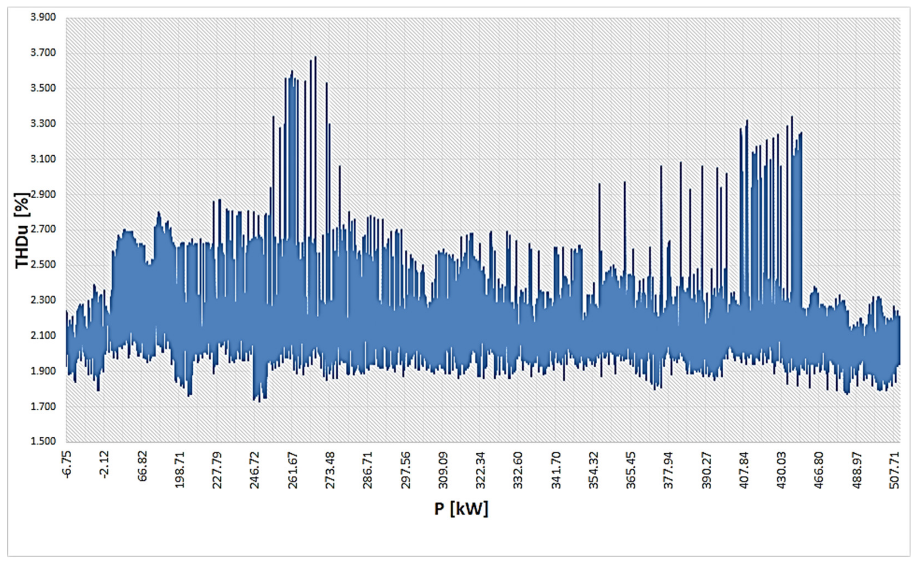Select the x-axis title P [kW]
Viewport: 924px width, 568px height.
click(461, 509)
